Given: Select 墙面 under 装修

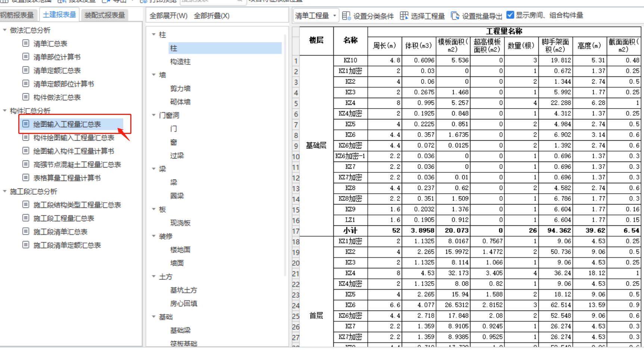Looking at the screenshot, I should point(177,263).
